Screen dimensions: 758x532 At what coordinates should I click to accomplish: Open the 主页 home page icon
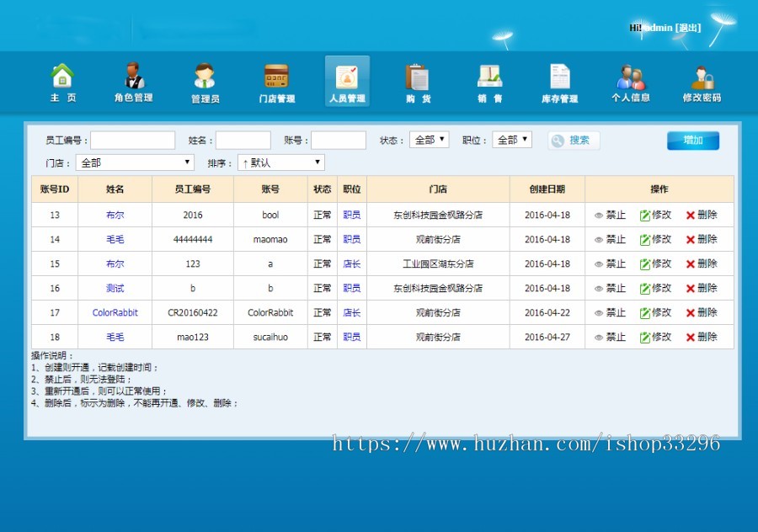(x=63, y=80)
